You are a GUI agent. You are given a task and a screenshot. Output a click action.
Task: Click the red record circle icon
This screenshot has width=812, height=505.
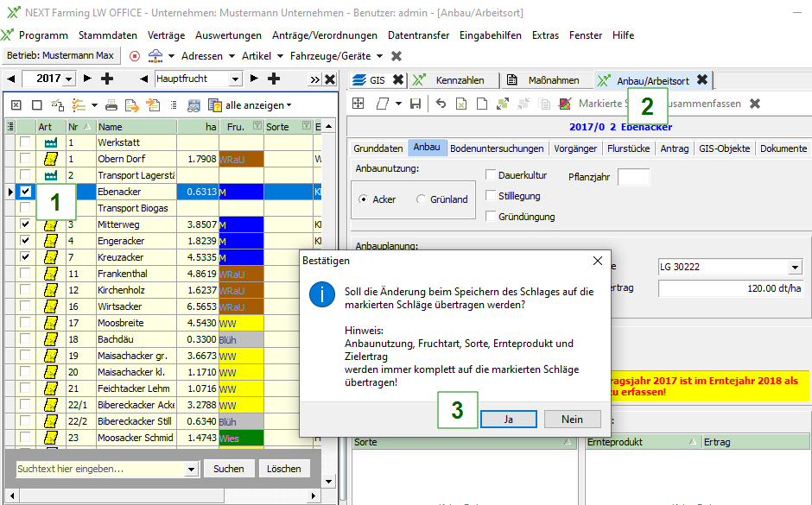pyautogui.click(x=134, y=56)
